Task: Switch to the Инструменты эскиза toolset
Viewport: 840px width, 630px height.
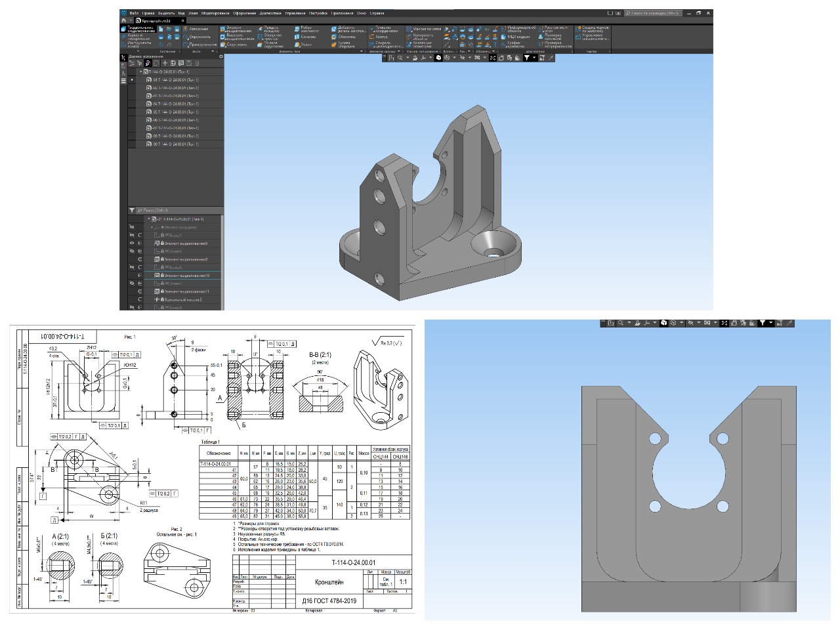Action: pos(138,45)
